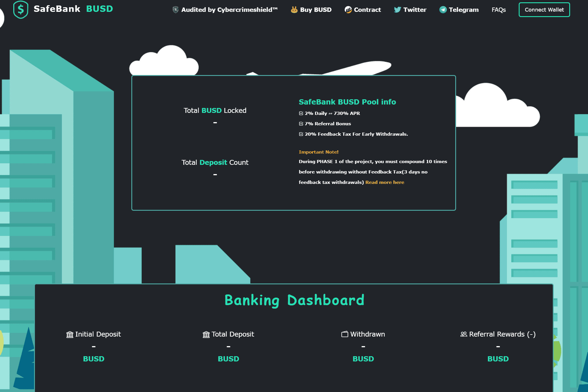Click the 'Withdrawn' dashboard label
The height and width of the screenshot is (392, 588).
click(x=367, y=334)
